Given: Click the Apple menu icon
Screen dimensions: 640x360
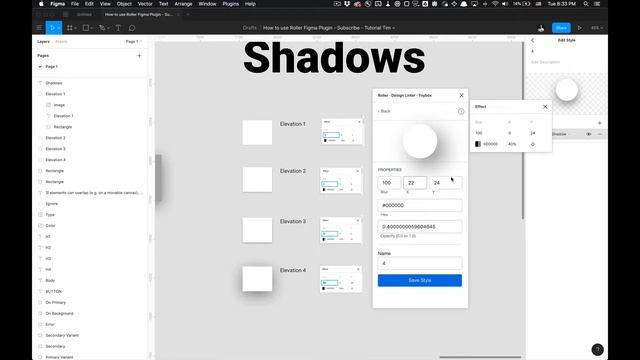Looking at the screenshot, I should (41, 4).
